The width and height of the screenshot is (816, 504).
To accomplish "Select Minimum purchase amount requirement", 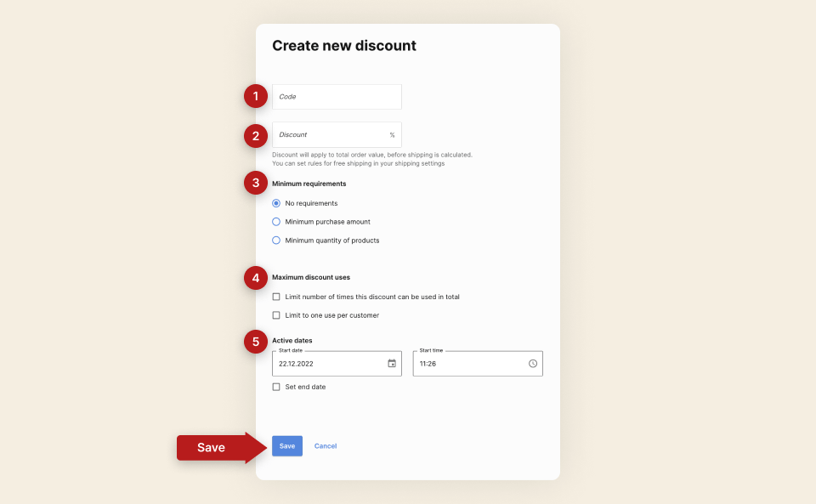I will point(276,222).
